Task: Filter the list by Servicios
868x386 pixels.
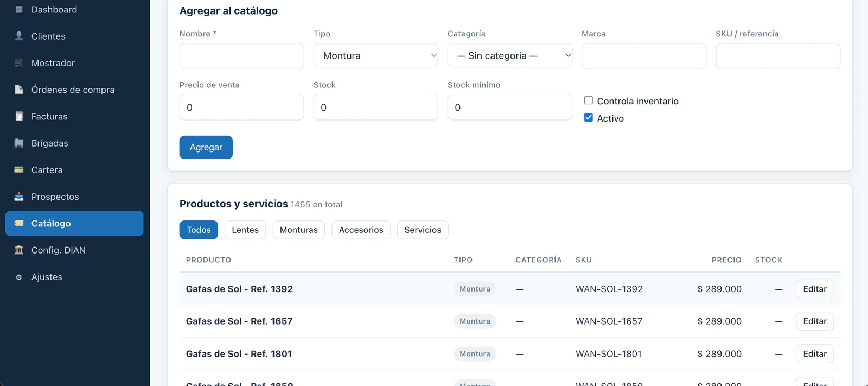Action: [423, 230]
